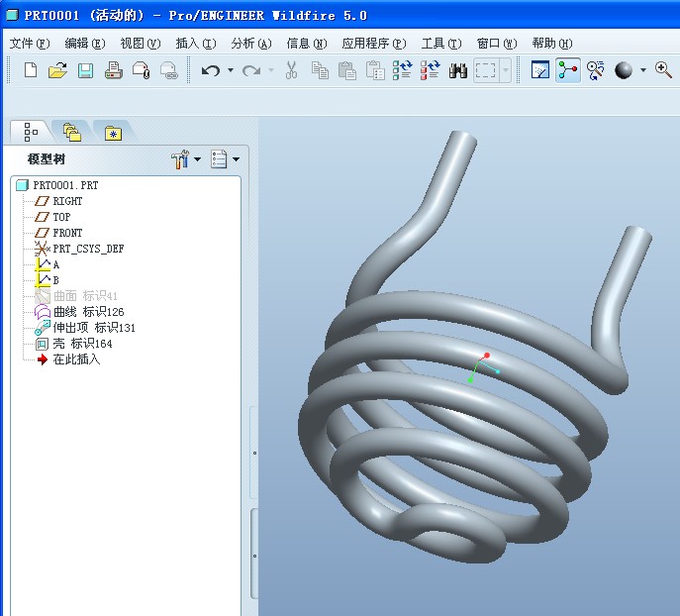
Task: Click the mail with attachment icon
Action: click(x=141, y=70)
